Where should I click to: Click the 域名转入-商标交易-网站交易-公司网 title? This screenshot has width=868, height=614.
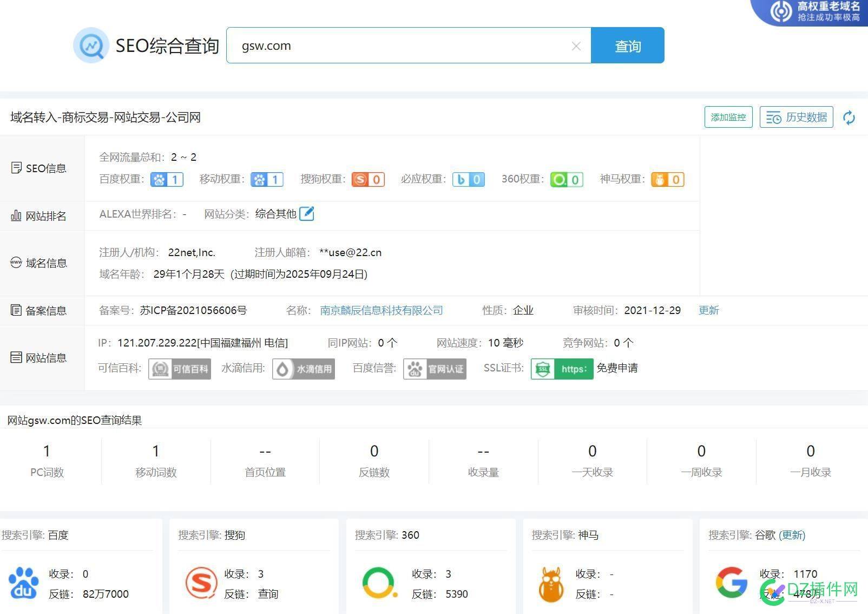point(106,117)
